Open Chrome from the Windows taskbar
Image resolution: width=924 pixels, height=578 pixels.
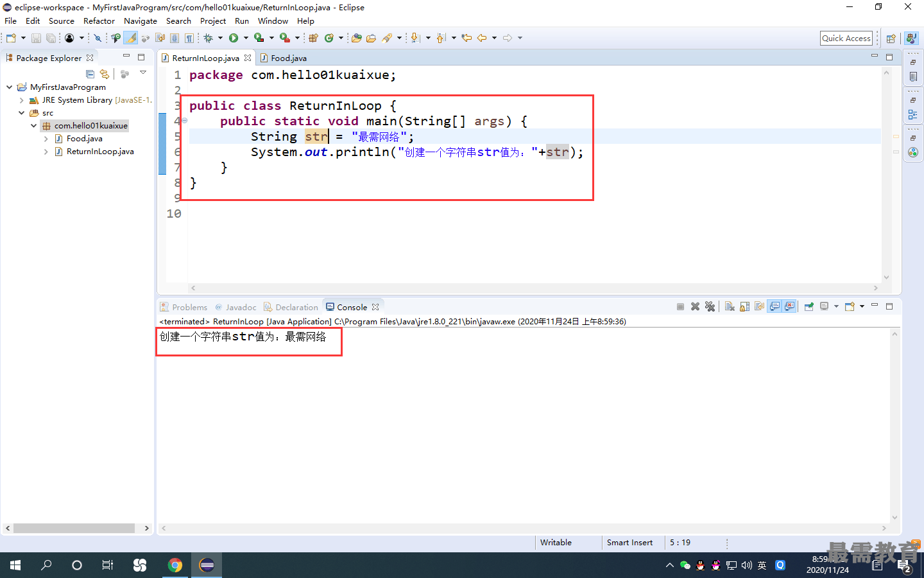[175, 565]
